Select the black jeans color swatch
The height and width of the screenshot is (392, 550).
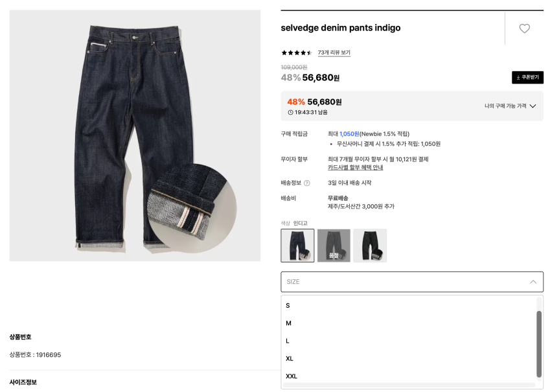370,246
